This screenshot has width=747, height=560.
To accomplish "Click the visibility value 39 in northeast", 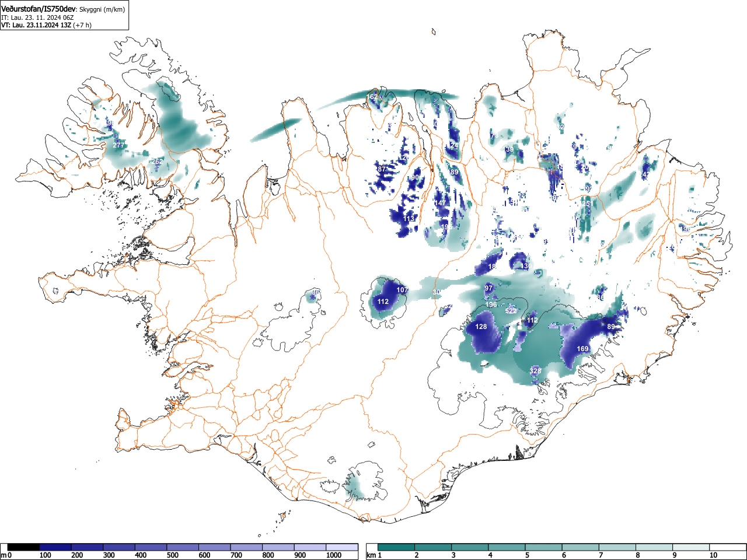I will pyautogui.click(x=509, y=150).
